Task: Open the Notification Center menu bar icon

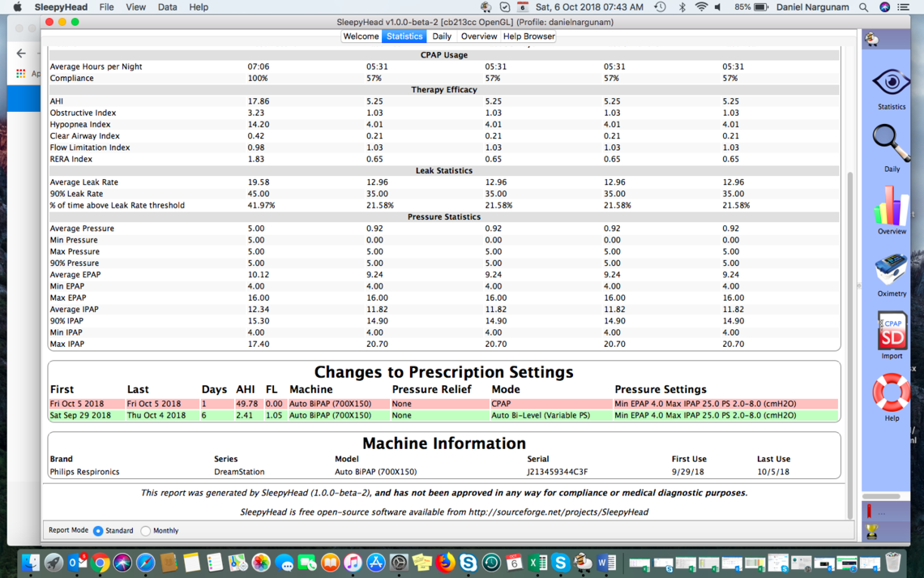Action: (x=903, y=7)
